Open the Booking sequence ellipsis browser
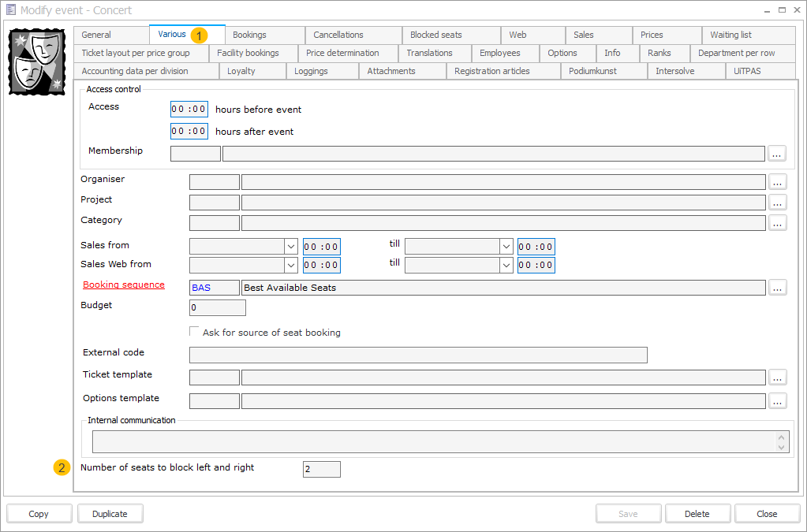This screenshot has height=532, width=807. tap(777, 287)
